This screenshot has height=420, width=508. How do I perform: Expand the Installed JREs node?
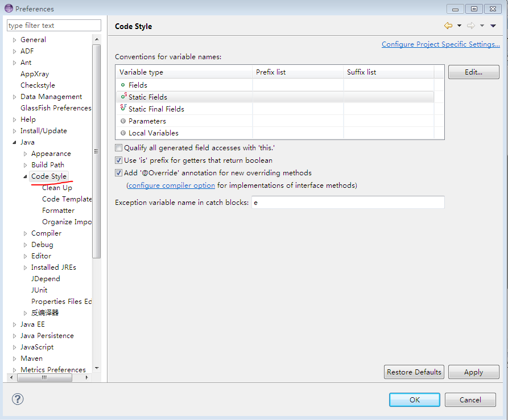[x=25, y=267]
